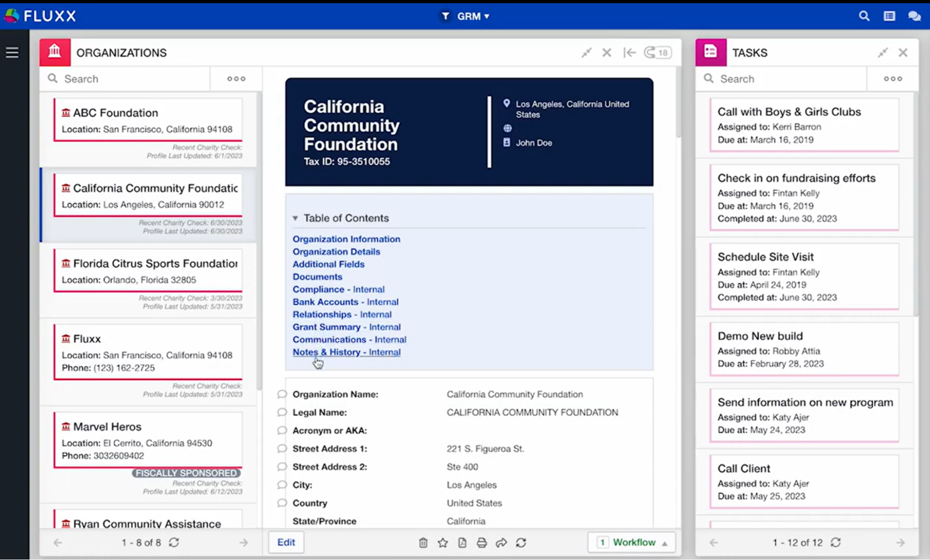The height and width of the screenshot is (560, 930).
Task: Click comment bubble beside City
Action: [x=282, y=485]
